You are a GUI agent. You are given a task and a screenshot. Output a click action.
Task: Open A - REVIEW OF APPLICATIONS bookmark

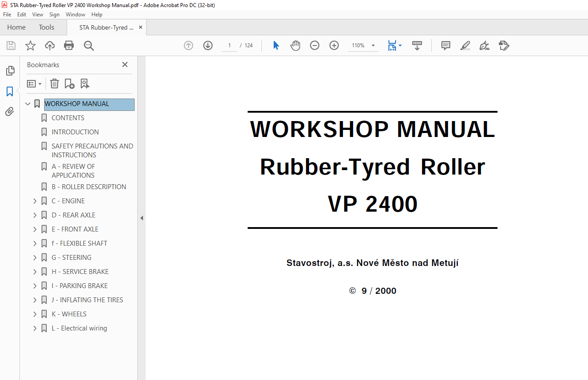pos(73,171)
